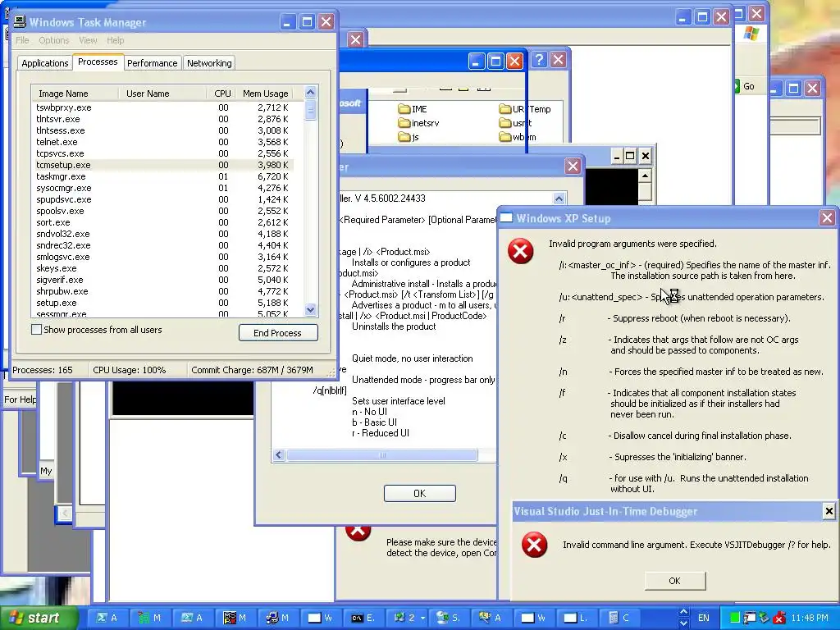This screenshot has height=630, width=840.
Task: Select the sigverif.exe process row
Action: click(x=163, y=280)
